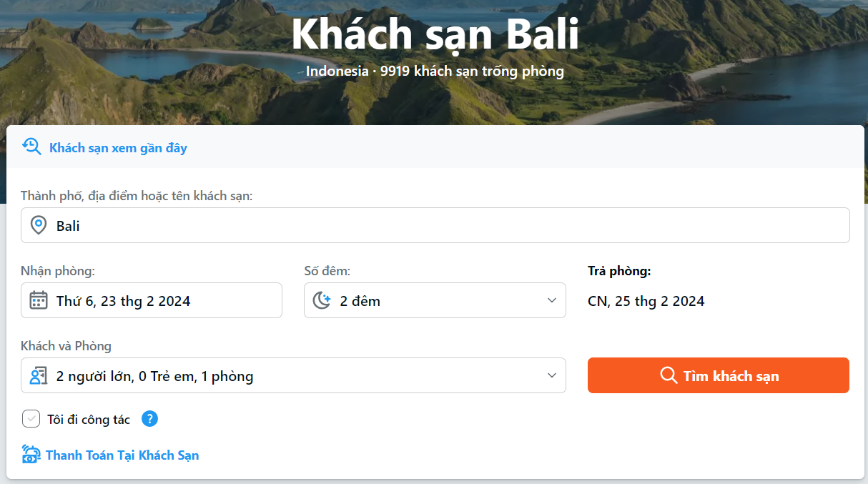Click the check-out date "CN, 25 thg 2 2024"
This screenshot has height=484, width=868.
point(646,301)
